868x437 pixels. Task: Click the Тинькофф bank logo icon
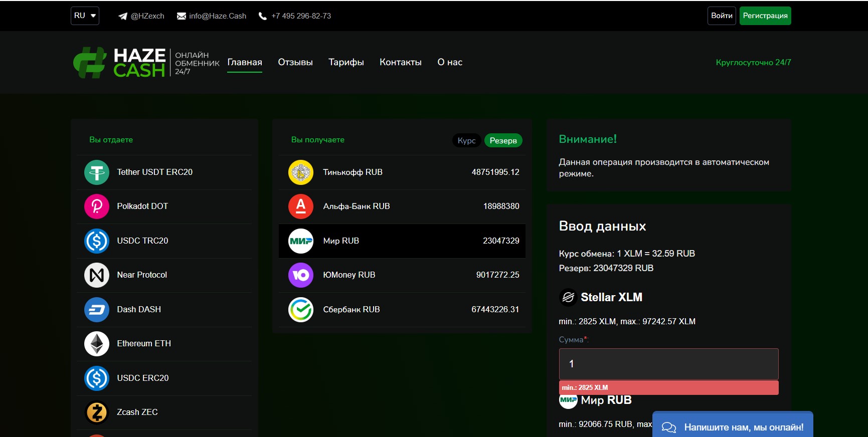[x=301, y=172]
